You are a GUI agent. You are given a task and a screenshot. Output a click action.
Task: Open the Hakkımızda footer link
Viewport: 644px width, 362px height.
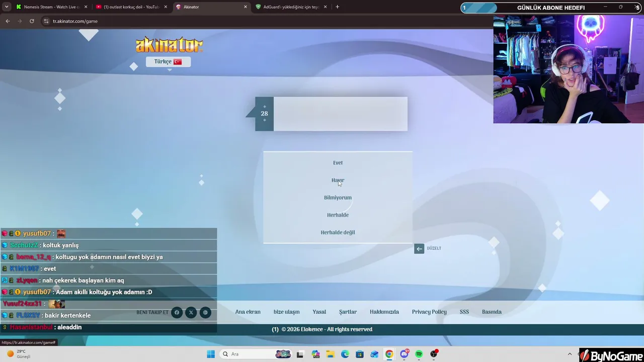click(x=384, y=312)
